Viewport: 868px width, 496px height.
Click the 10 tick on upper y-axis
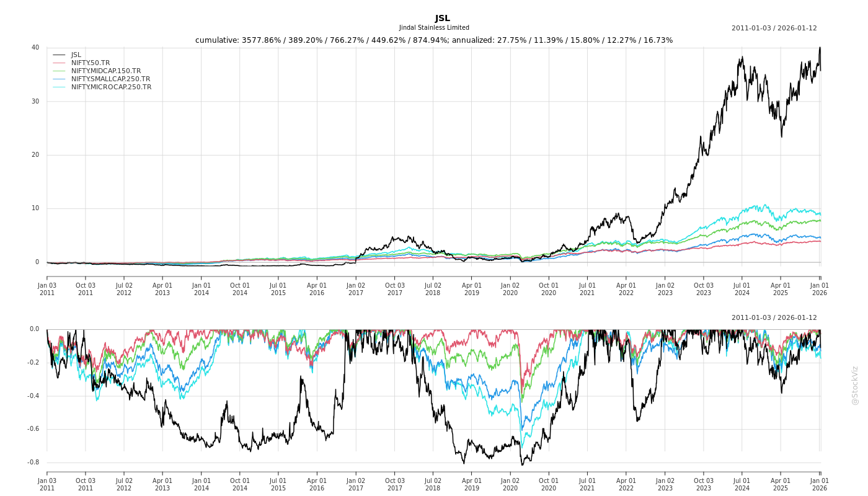tap(35, 208)
